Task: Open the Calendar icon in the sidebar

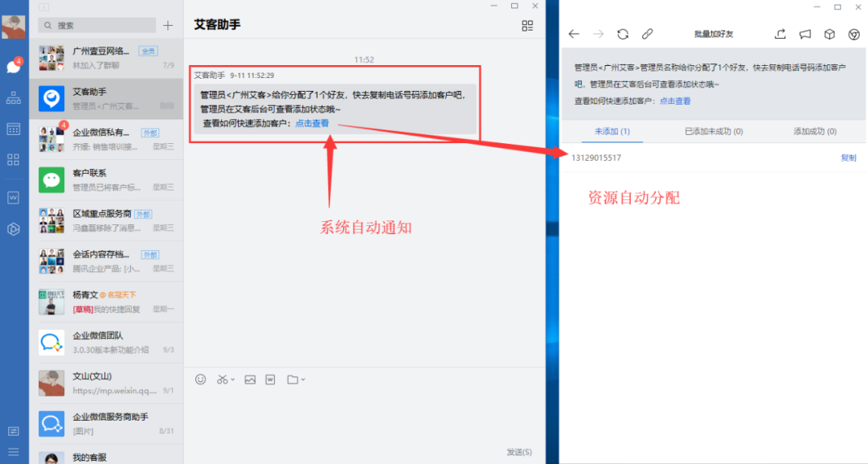Action: coord(14,129)
